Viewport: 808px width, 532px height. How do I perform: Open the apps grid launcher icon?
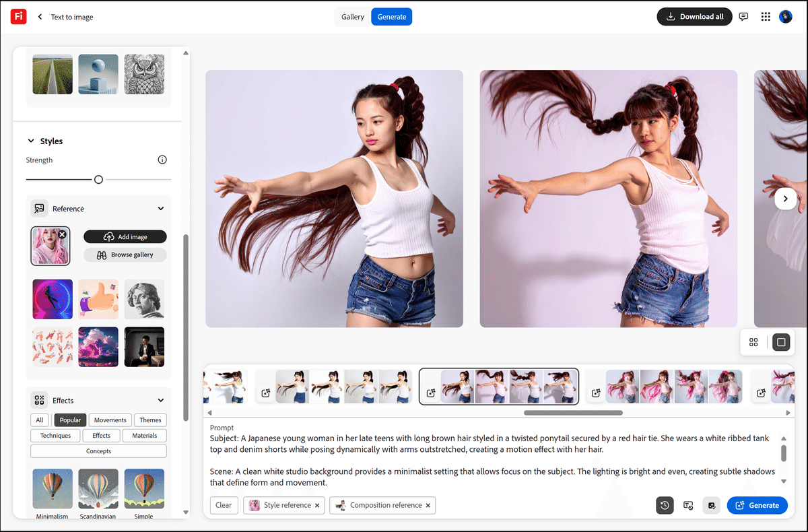[x=766, y=17]
